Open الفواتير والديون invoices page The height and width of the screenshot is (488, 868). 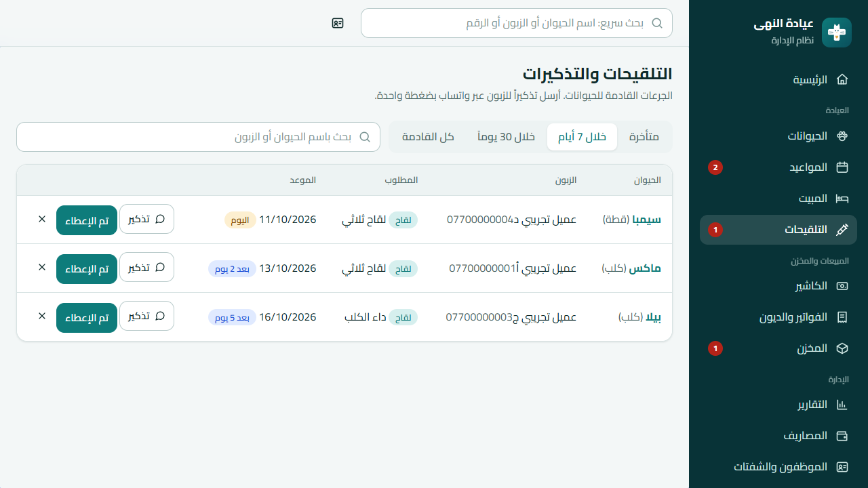[778, 317]
